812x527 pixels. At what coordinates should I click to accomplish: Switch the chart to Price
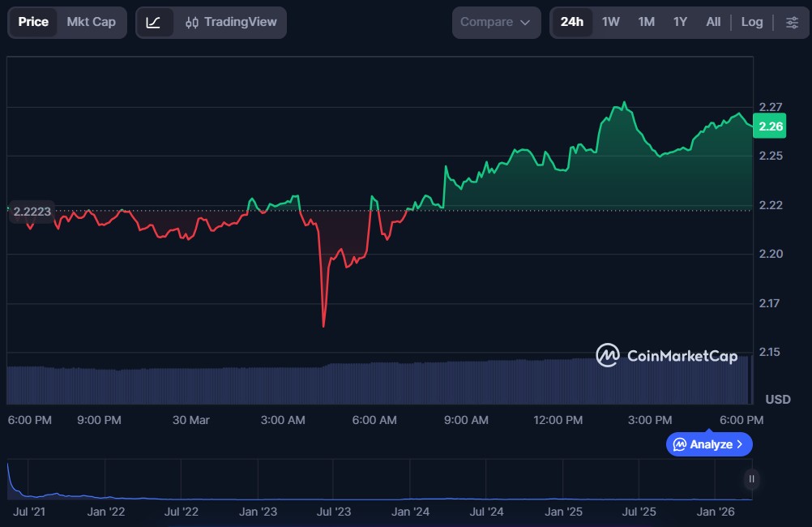(x=33, y=23)
